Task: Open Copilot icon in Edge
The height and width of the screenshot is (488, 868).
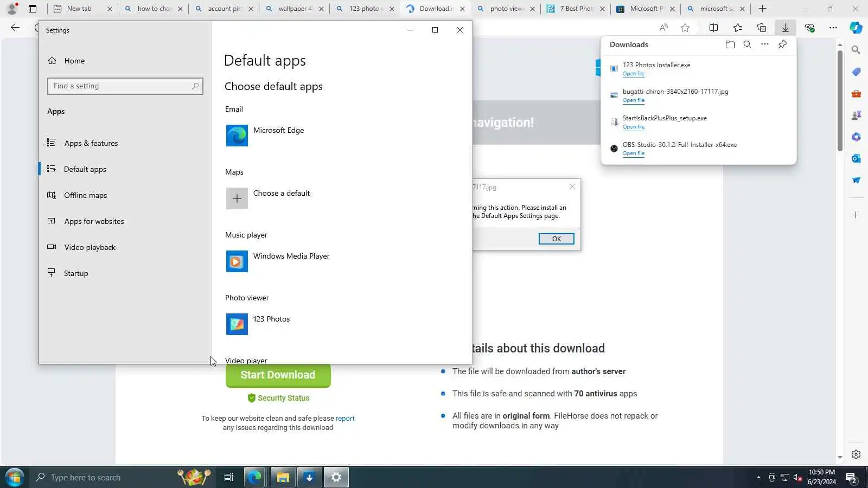Action: click(856, 28)
